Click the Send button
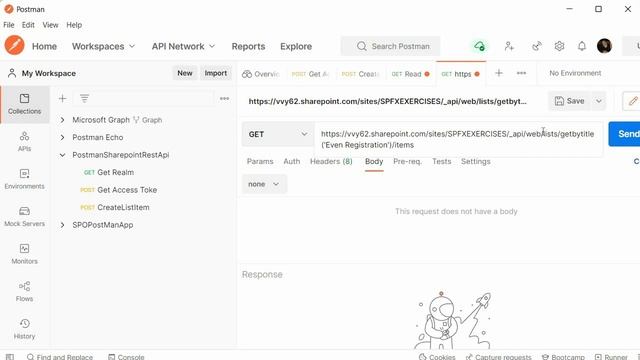 click(624, 133)
